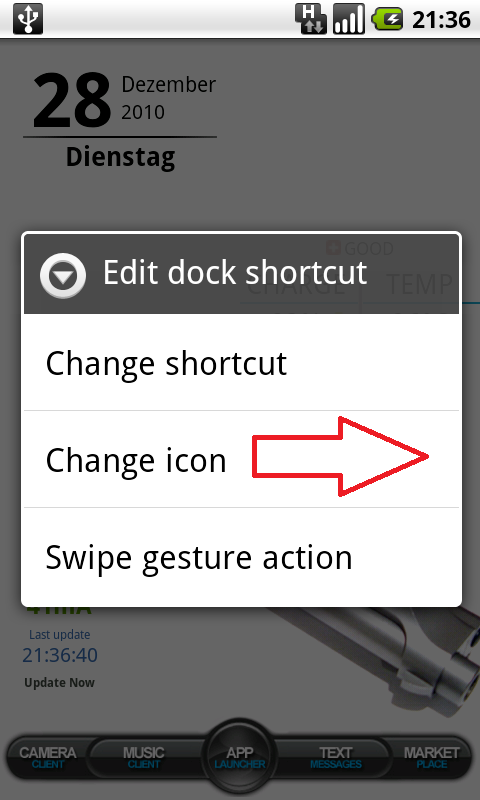Tap the red arrow next to Change icon
Screen dimensions: 480x800
coord(340,456)
